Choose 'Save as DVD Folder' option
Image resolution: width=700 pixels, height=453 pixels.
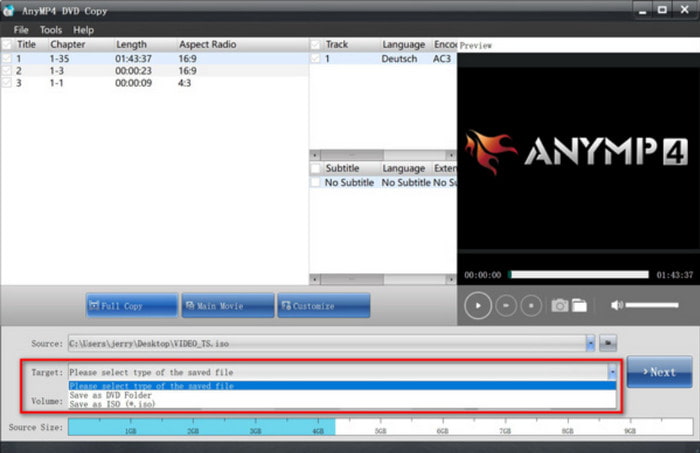point(342,395)
